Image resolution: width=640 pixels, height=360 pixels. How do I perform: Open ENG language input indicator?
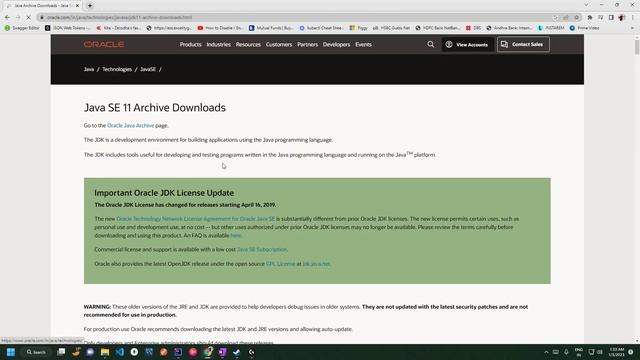point(579,352)
